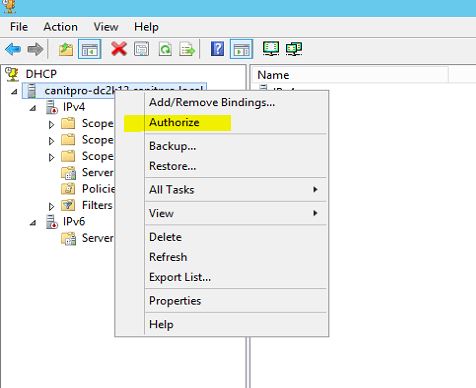Click the canitpro-dc2k12 server icon

31,91
